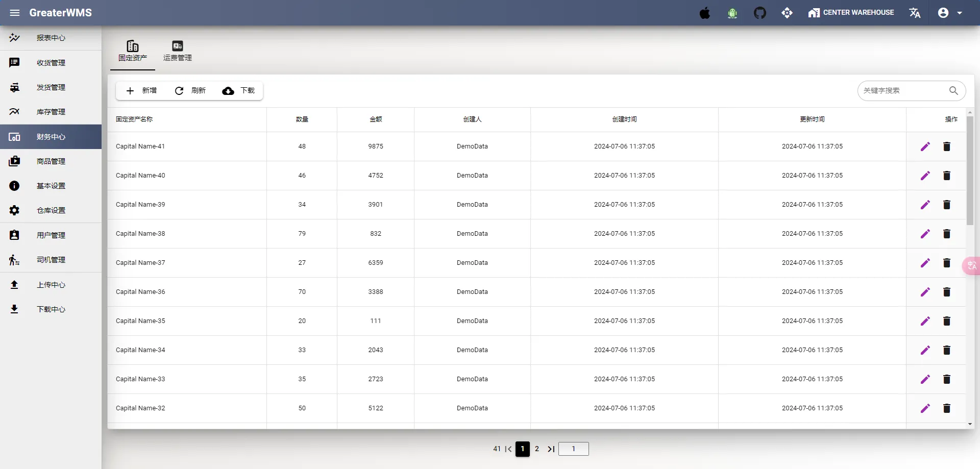Edit Capital Name-41 row
The width and height of the screenshot is (980, 469).
point(925,146)
